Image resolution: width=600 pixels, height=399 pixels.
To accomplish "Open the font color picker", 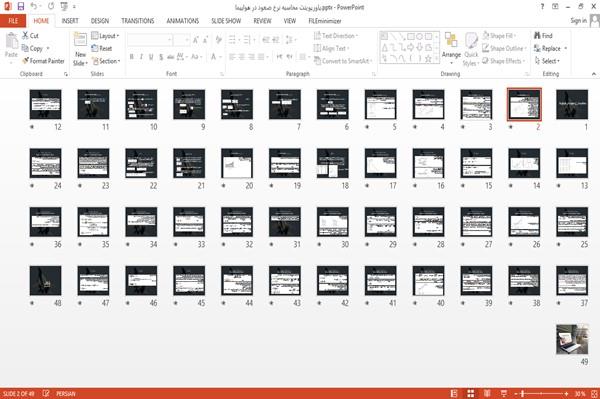I will [215, 57].
